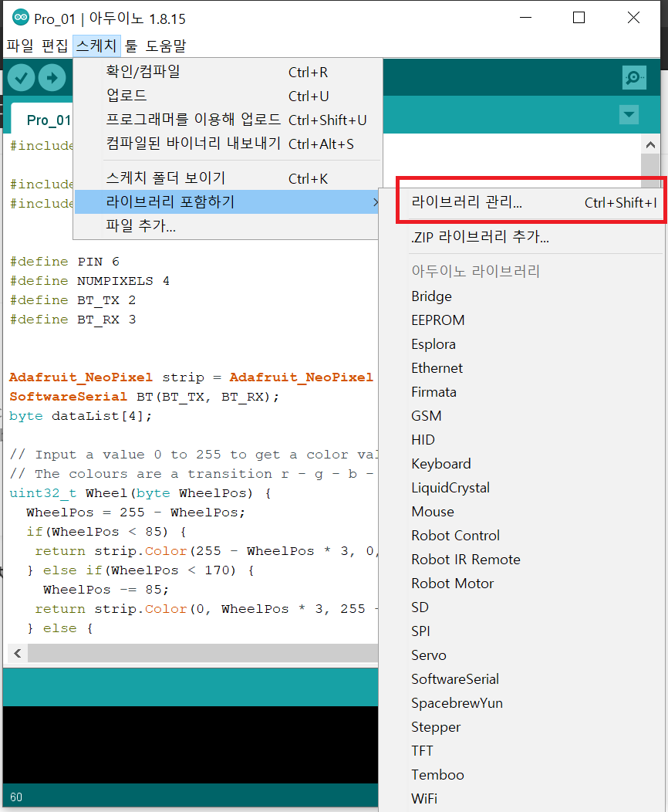Click the '#define BT_TX 2' line

tap(73, 300)
